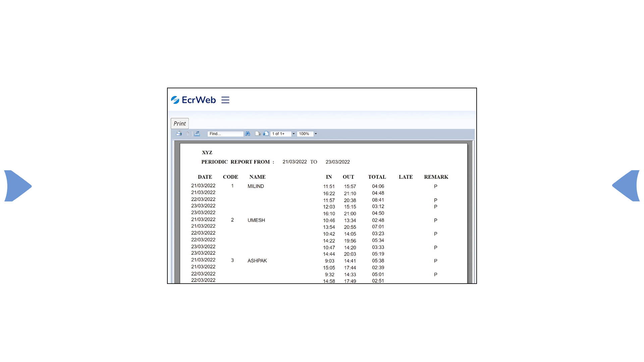
Task: Click the end date 23/03/2022 in header
Action: pos(338,162)
